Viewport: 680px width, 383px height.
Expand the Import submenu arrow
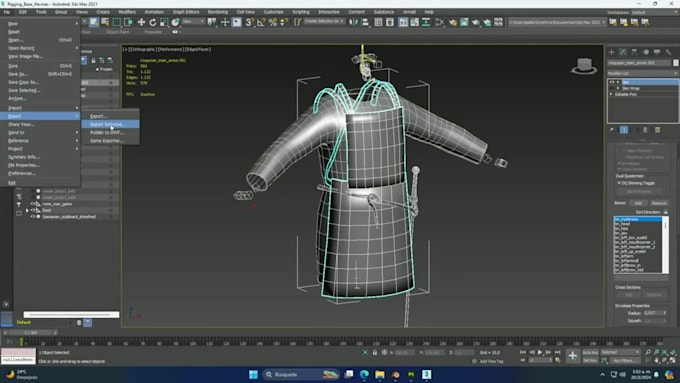point(77,108)
